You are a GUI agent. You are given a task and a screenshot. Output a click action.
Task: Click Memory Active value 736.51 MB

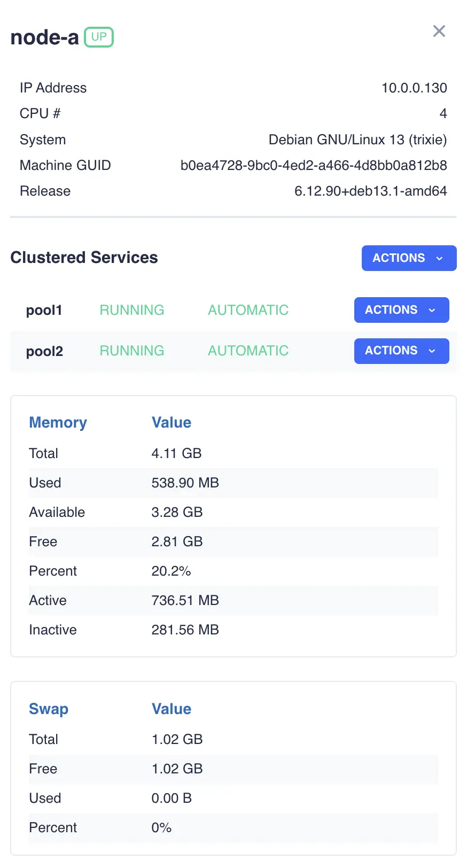185,600
